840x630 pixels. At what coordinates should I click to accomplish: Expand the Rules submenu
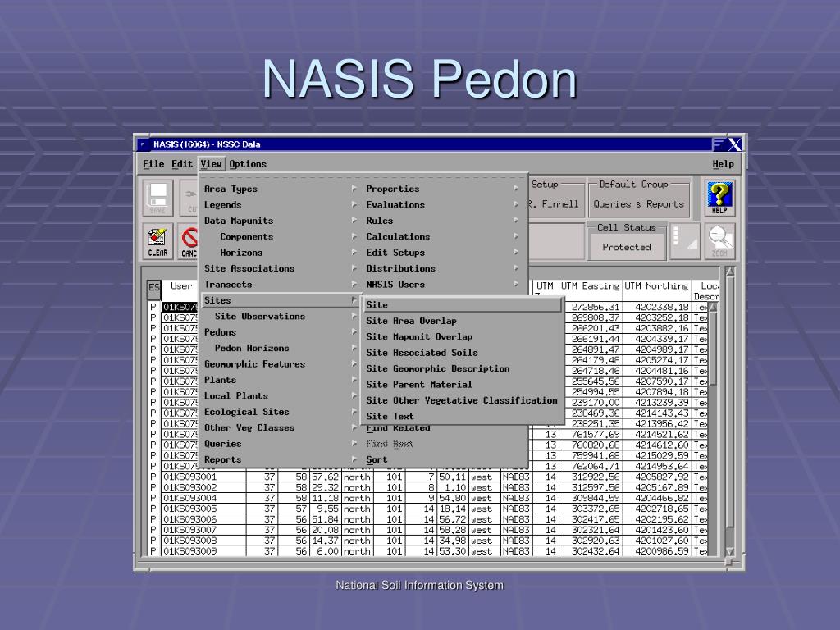442,221
